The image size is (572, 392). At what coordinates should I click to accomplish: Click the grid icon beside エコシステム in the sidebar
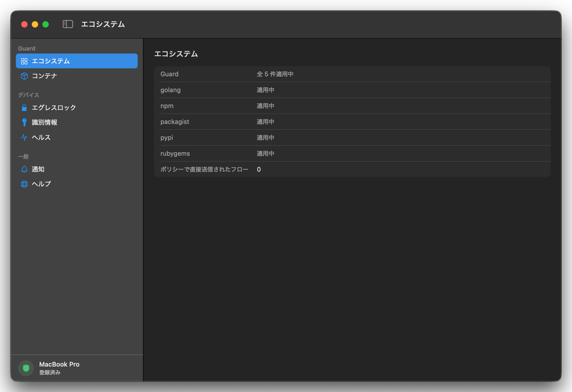coord(24,61)
